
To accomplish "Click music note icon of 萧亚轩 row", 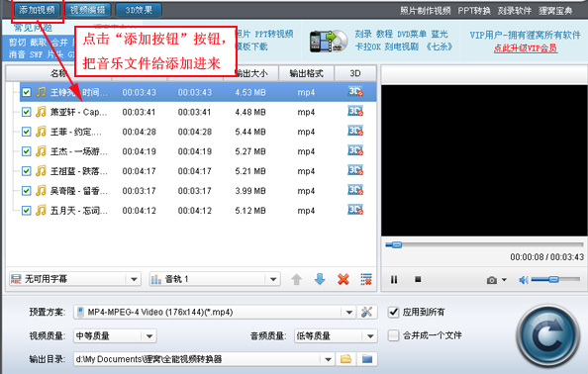I will click(41, 112).
